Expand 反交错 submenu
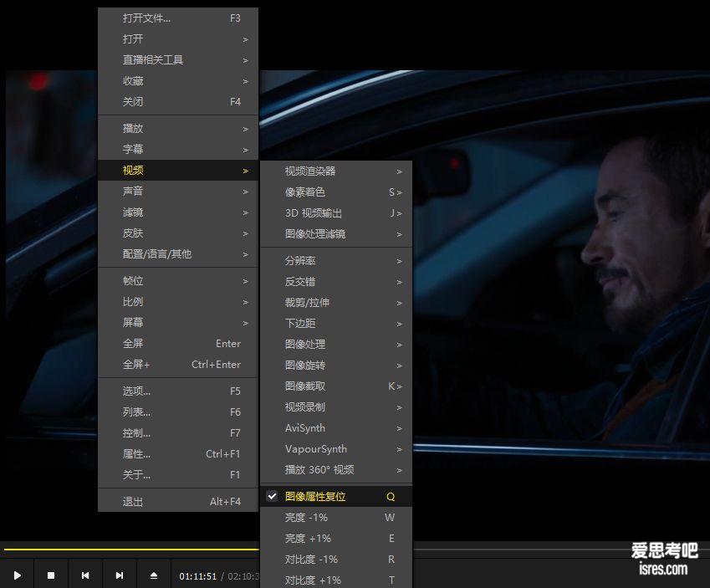710x588 pixels. click(336, 282)
